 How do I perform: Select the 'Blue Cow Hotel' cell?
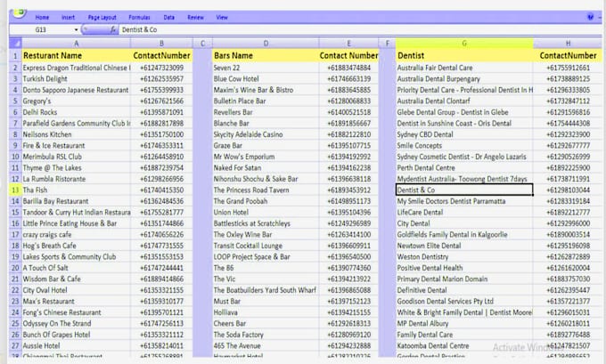pos(266,78)
